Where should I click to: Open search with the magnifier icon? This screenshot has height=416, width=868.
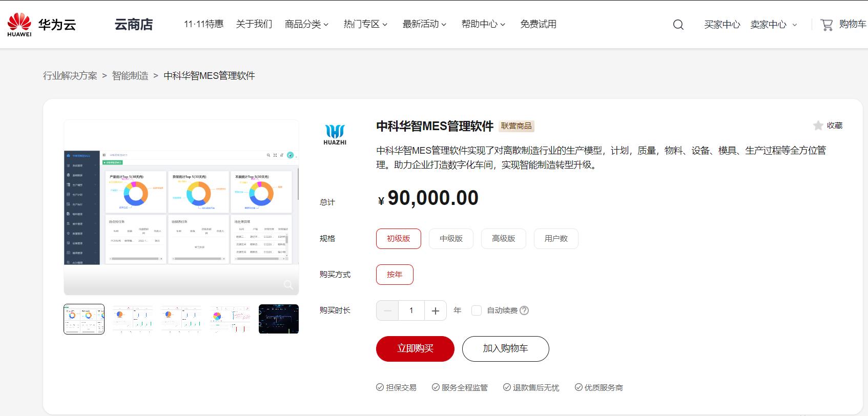point(678,25)
